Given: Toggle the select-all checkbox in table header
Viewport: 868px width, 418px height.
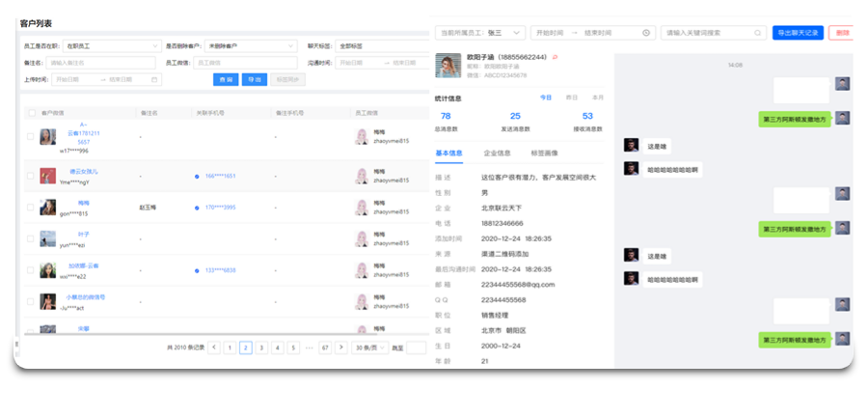Looking at the screenshot, I should pyautogui.click(x=31, y=113).
